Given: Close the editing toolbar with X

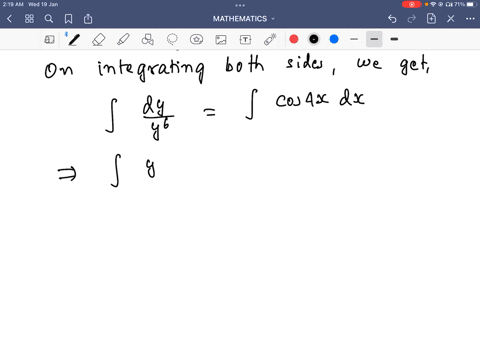Looking at the screenshot, I should pyautogui.click(x=451, y=19).
